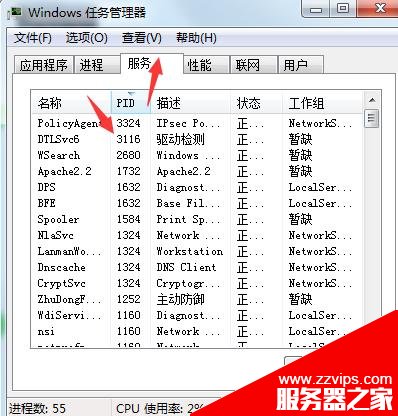Click PID value 3324
The width and height of the screenshot is (398, 416).
[x=128, y=123]
